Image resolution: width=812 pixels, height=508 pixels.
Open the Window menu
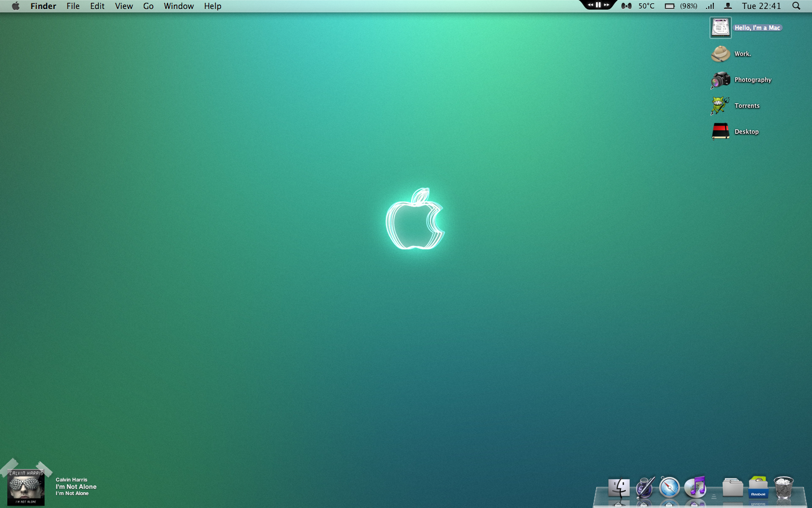[179, 6]
